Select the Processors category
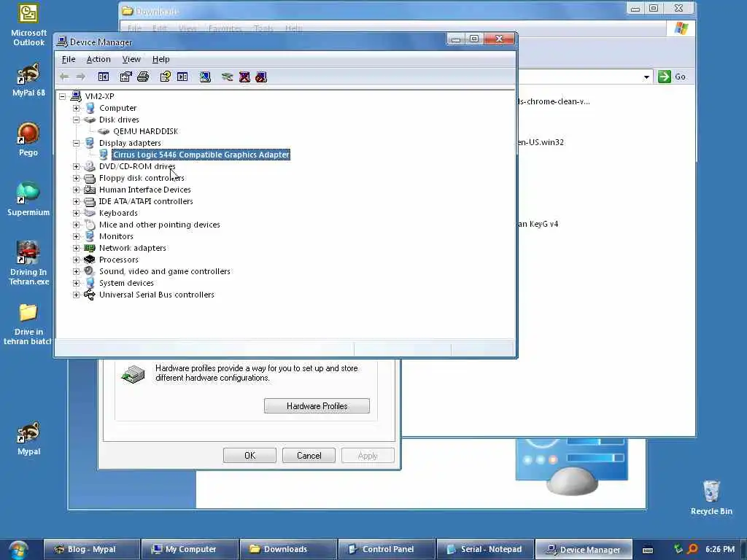Viewport: 747px width, 560px height. [119, 260]
